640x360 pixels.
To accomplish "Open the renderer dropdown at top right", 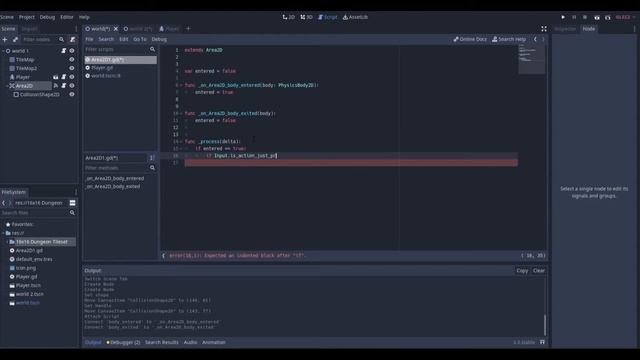I will click(x=625, y=17).
